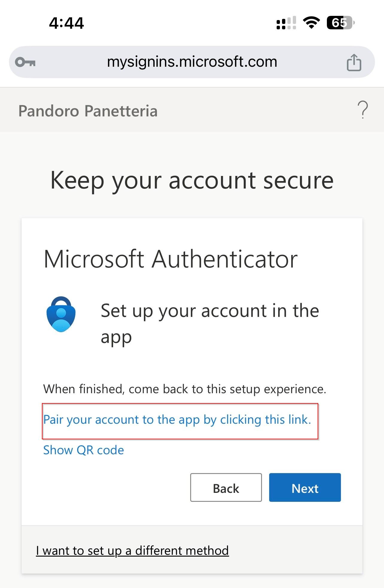Image resolution: width=384 pixels, height=588 pixels.
Task: Tap the 'When finished, come back' sentence
Action: pos(185,389)
